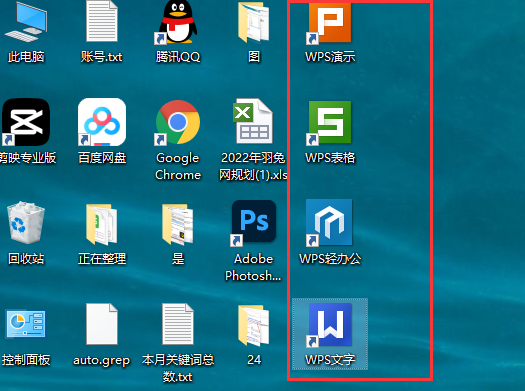
Task: Select the Adobe Photoshop shortcut icon
Action: 254,223
